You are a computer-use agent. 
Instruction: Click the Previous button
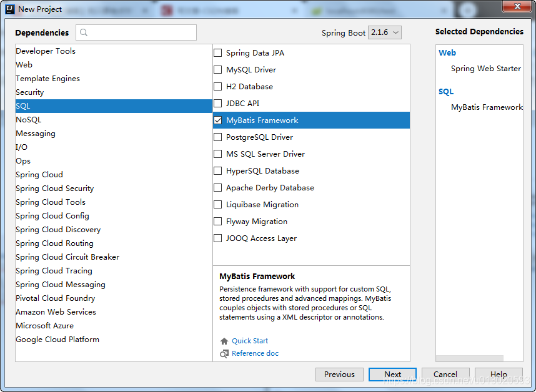coord(339,375)
